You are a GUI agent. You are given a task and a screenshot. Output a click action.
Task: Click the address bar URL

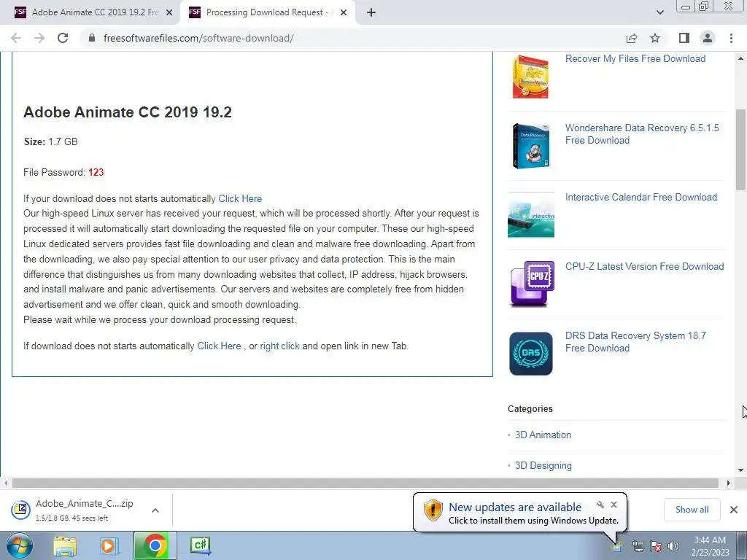click(198, 38)
